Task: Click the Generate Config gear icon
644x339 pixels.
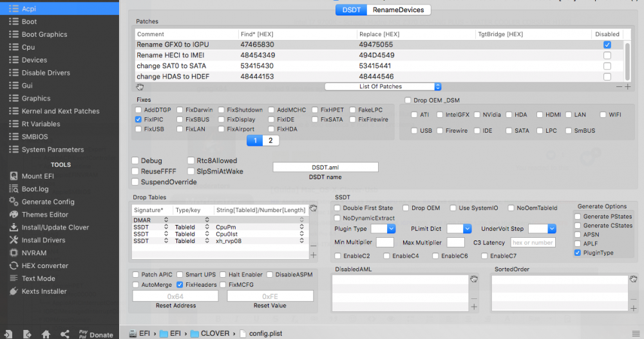Action: pyautogui.click(x=14, y=201)
